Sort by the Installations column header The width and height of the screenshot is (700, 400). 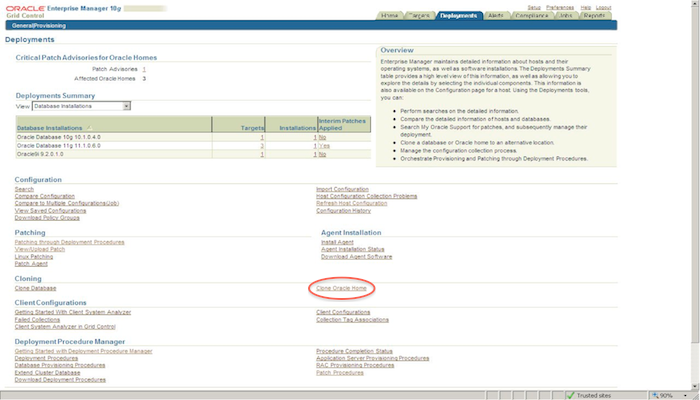coord(297,128)
